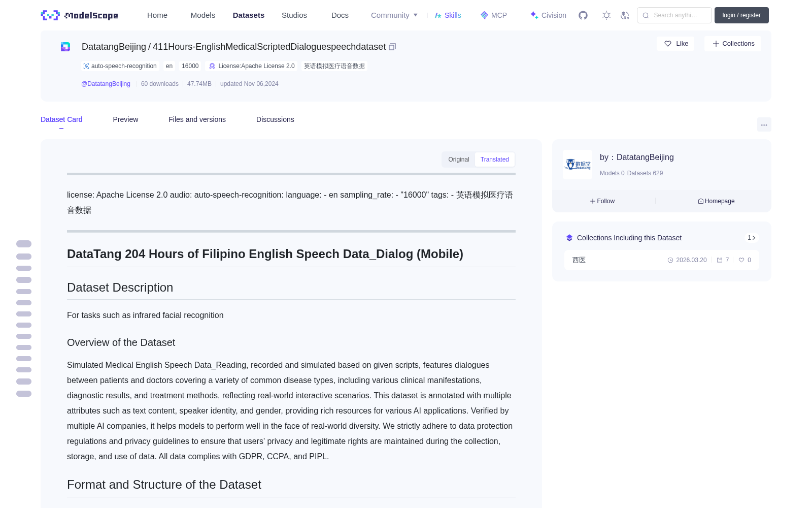Image resolution: width=812 pixels, height=508 pixels.
Task: Copy dataset name with copy icon
Action: pyautogui.click(x=392, y=47)
